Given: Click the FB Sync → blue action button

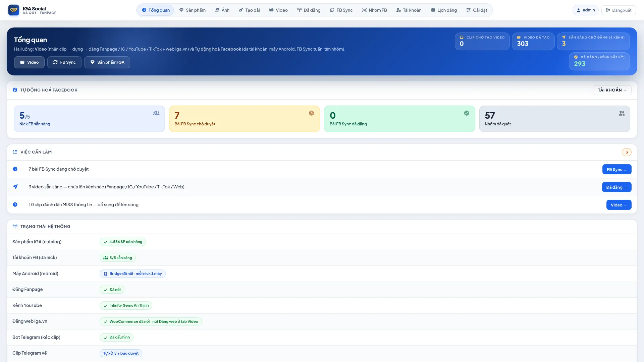Looking at the screenshot, I should coord(617,170).
